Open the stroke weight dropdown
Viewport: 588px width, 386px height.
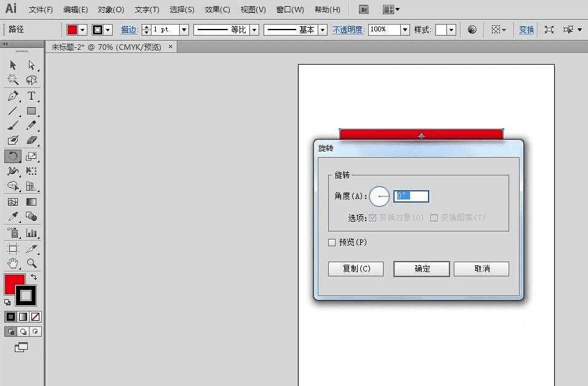click(184, 30)
